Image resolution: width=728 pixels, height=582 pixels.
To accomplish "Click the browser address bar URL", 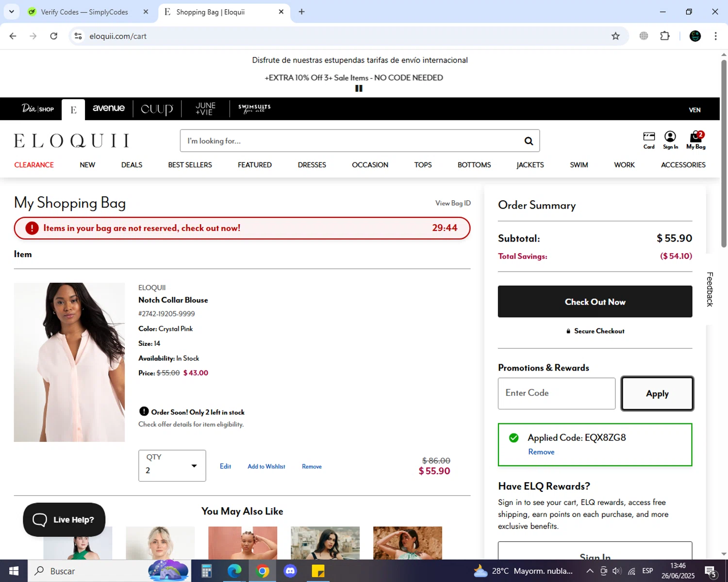I will click(118, 36).
